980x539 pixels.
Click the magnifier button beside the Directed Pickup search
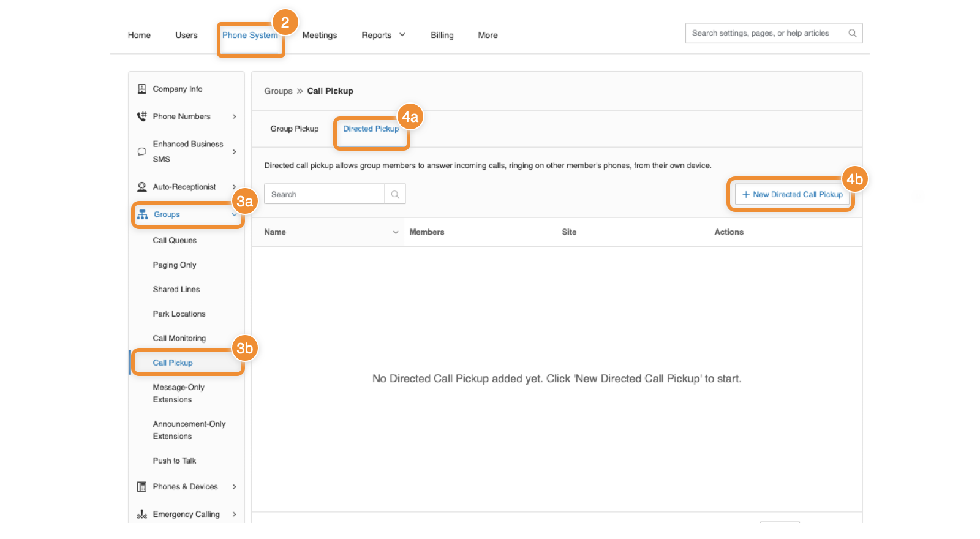pos(395,194)
